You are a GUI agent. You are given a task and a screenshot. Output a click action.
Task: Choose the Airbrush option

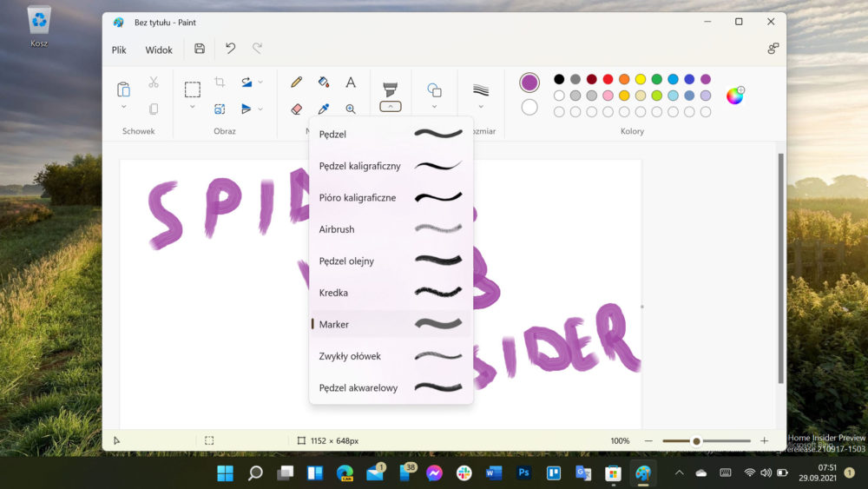[391, 228]
